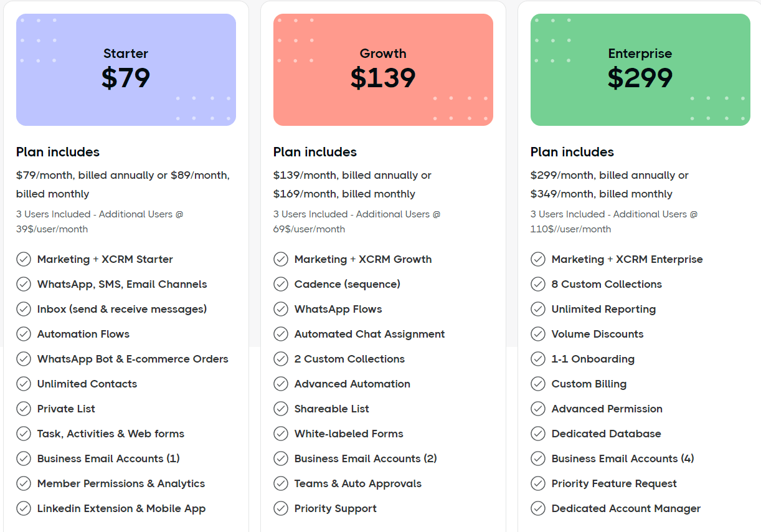Click the Unlimited Reporting feature text

pyautogui.click(x=603, y=309)
